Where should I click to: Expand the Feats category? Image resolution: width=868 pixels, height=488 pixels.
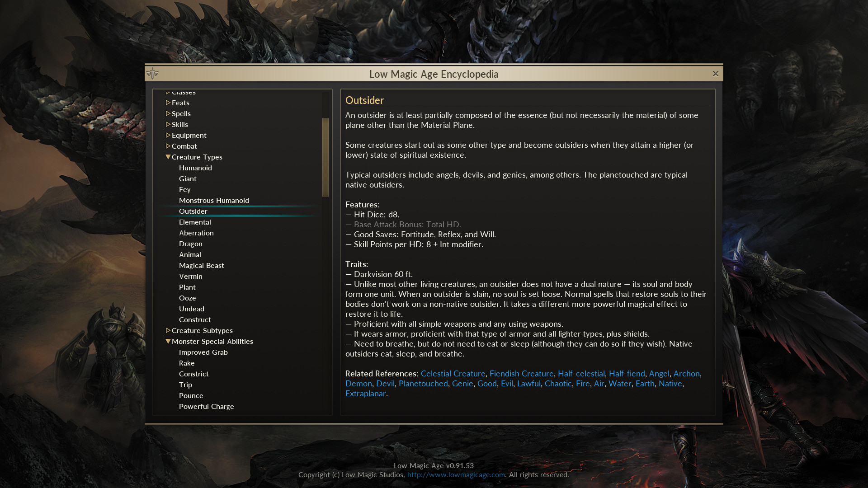pos(180,103)
